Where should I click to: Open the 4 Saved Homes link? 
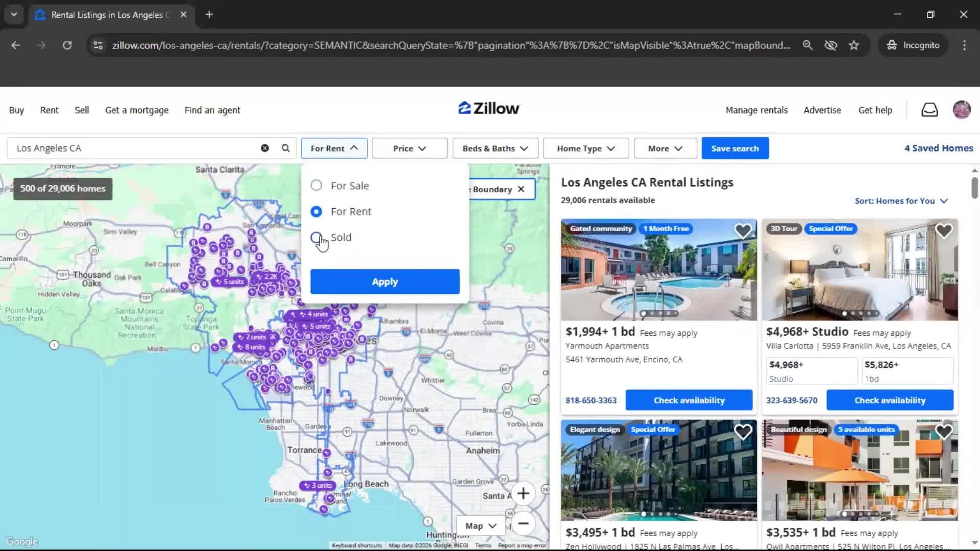[938, 148]
